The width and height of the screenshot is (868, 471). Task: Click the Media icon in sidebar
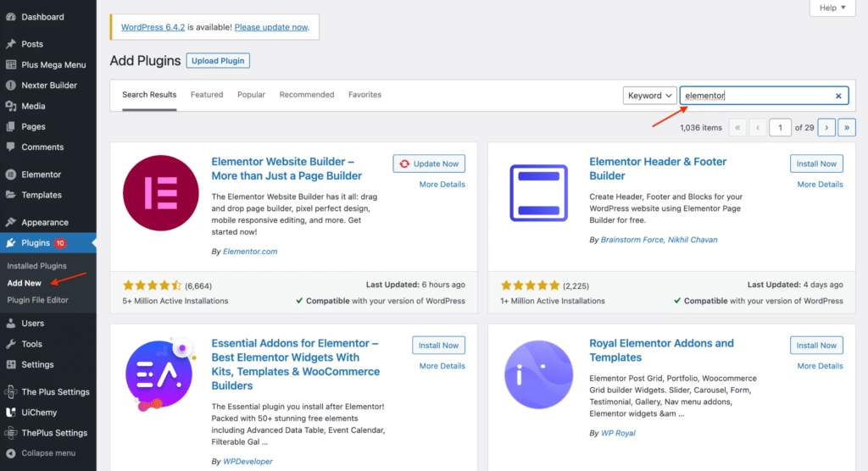click(10, 106)
